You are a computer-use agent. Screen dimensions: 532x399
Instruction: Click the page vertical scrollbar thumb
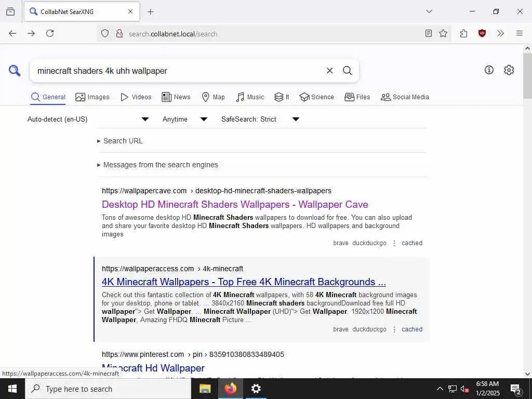pos(527,75)
